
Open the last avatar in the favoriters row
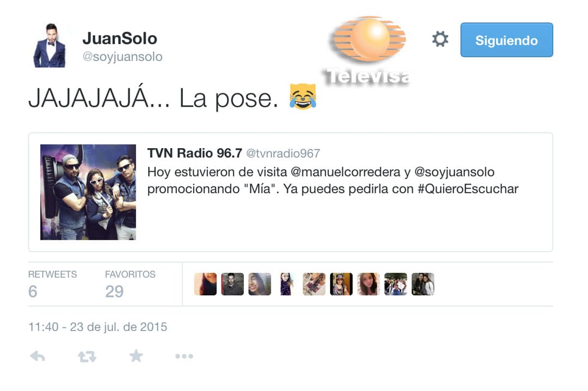point(422,284)
